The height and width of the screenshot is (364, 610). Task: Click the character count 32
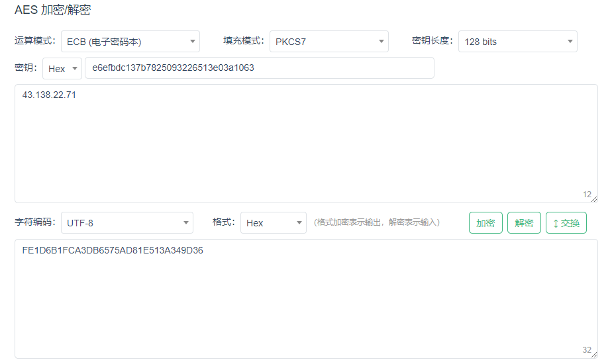pos(587,350)
